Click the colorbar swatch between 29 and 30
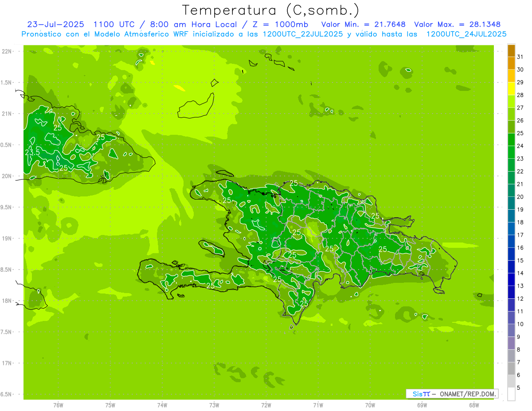 (x=511, y=76)
